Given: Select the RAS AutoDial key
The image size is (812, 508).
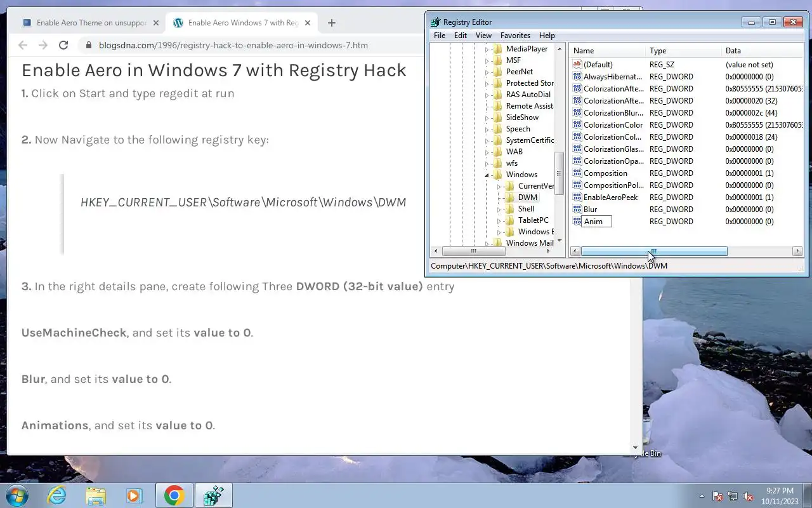Looking at the screenshot, I should [x=528, y=95].
